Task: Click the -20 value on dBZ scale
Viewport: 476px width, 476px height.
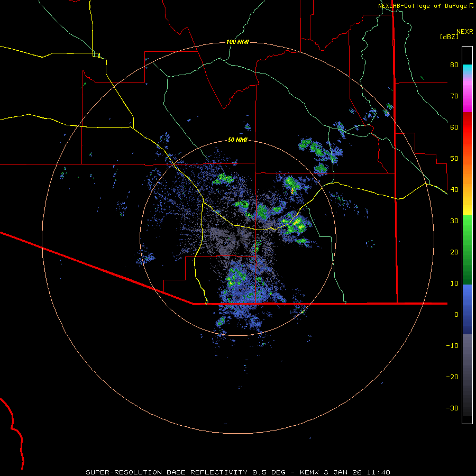Action: pyautogui.click(x=452, y=377)
